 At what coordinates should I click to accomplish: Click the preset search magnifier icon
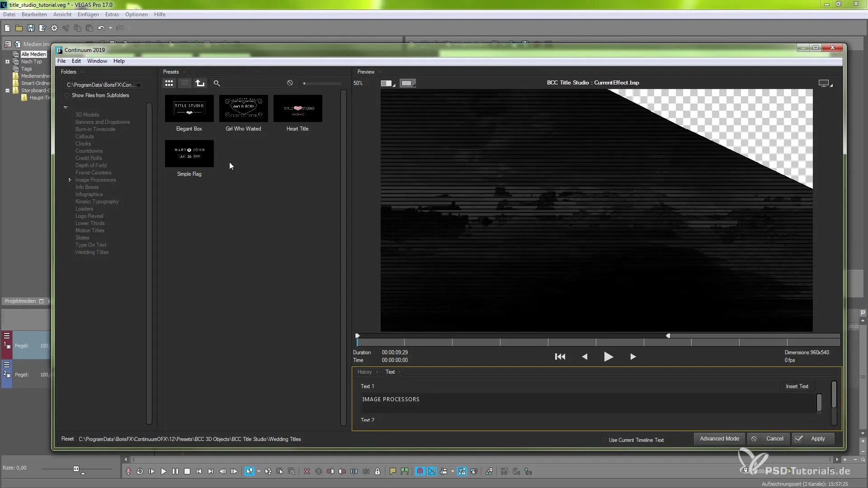point(217,83)
